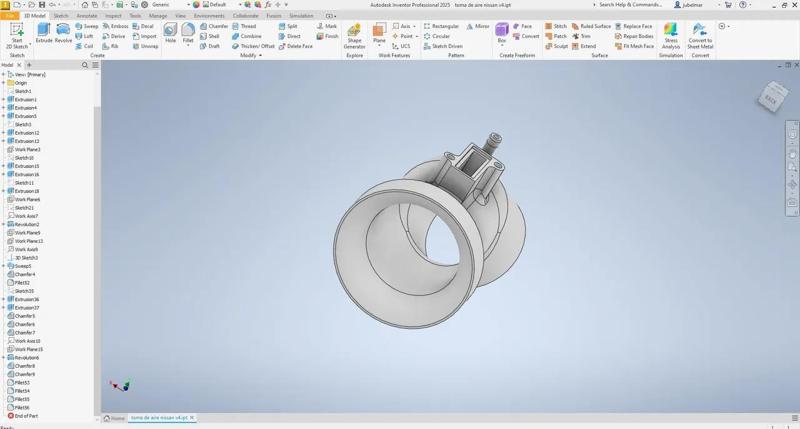
Task: Switch to the Home document tab
Action: (114, 418)
